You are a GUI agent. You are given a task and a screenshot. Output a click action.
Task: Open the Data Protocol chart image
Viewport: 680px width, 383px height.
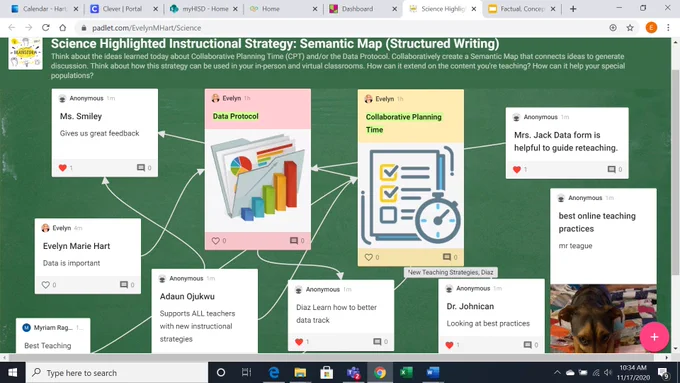[258, 180]
